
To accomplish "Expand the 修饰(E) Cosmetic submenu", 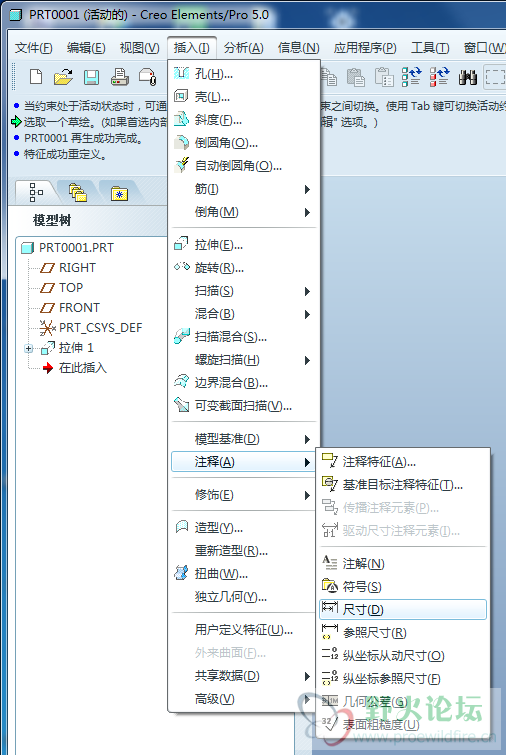I will click(x=244, y=495).
